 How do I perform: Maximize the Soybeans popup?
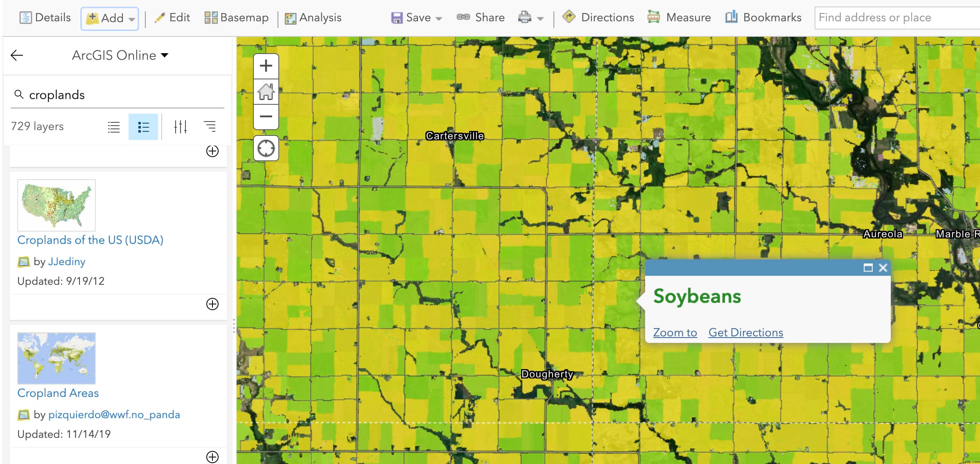[868, 268]
